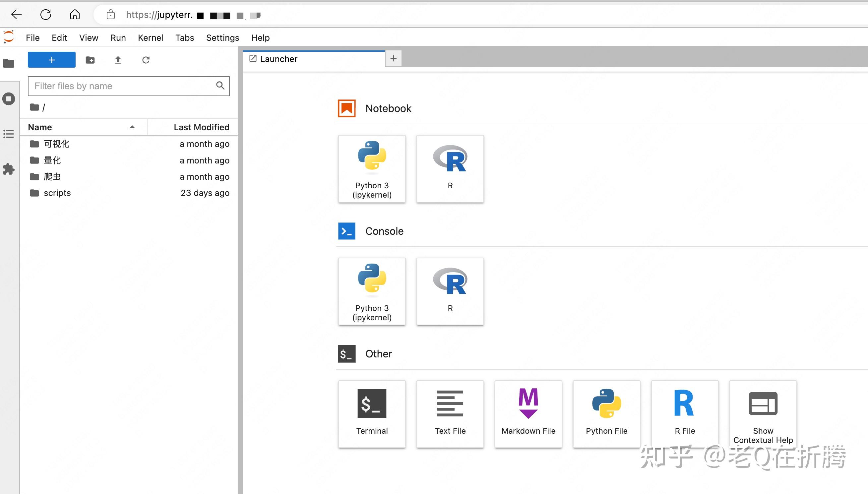Refresh the file browser list

(146, 60)
